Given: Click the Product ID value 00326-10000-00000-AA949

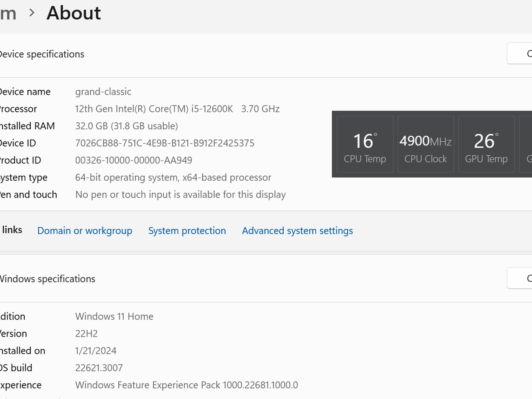Looking at the screenshot, I should (x=134, y=160).
